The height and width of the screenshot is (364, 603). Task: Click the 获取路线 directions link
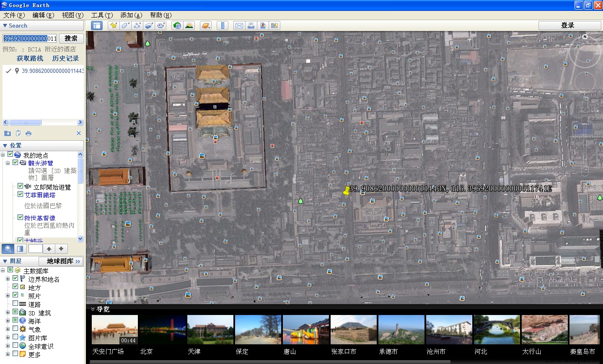[30, 58]
